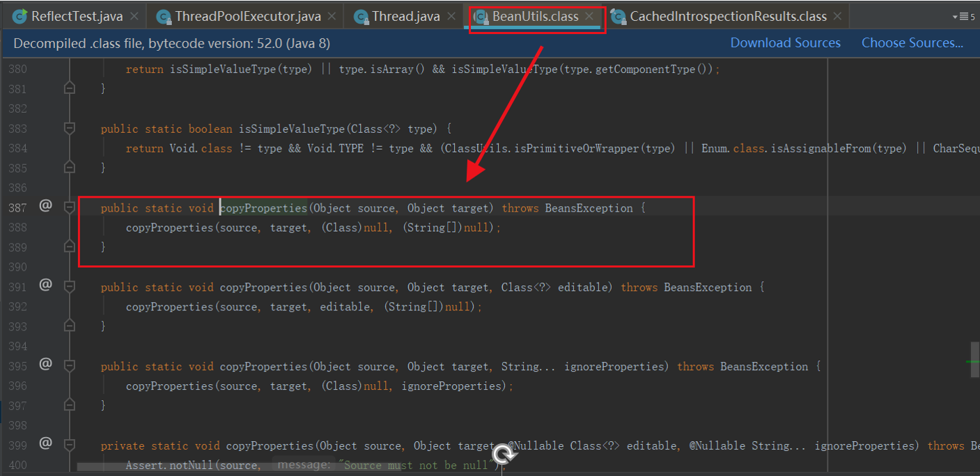Close the CachedIntrospectionResults.class tab
The image size is (980, 476).
click(837, 16)
